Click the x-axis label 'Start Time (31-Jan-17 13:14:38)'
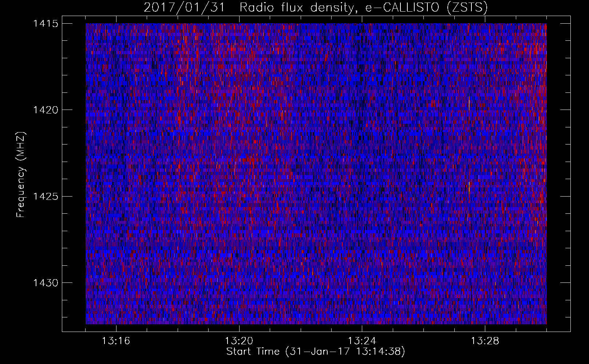This screenshot has height=364, width=589. [x=316, y=352]
